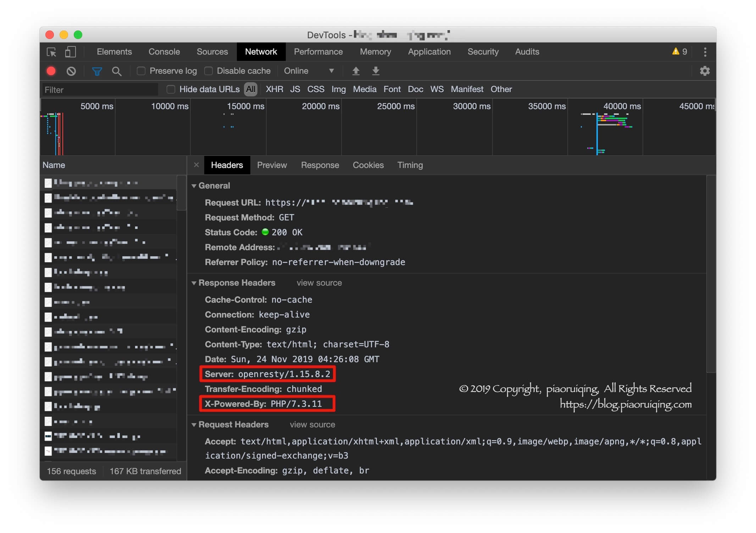Click Content-Type text/html header line
756x533 pixels.
(297, 344)
